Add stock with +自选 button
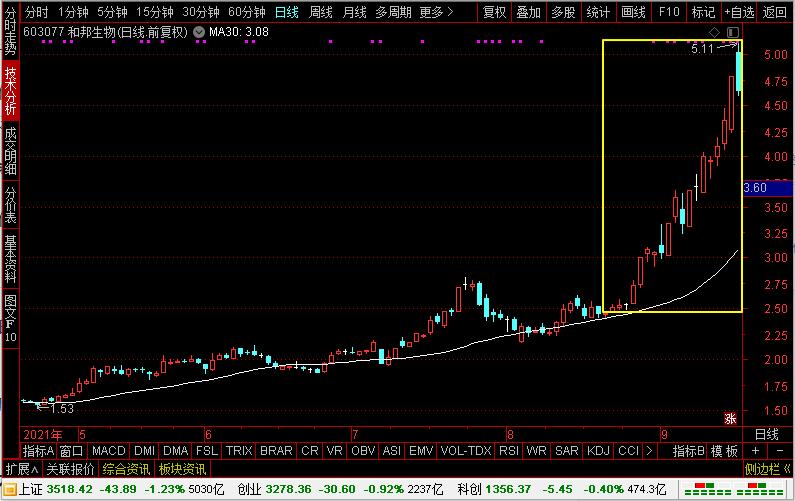The height and width of the screenshot is (501, 795). (739, 12)
